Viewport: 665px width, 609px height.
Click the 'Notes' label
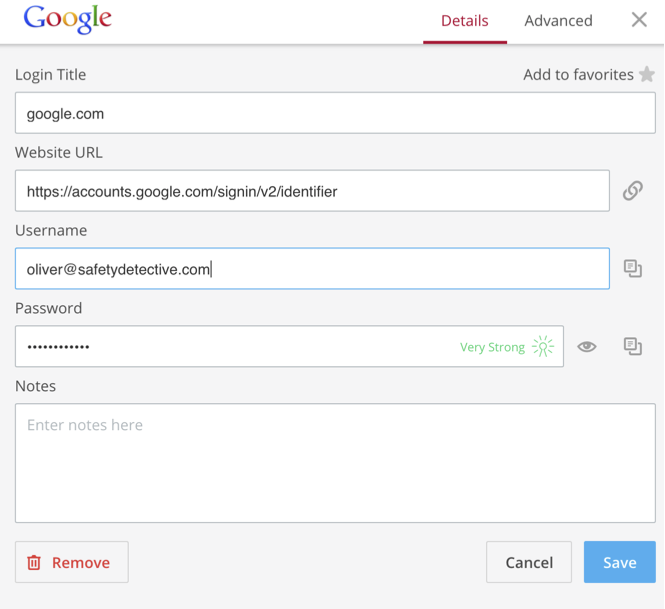pos(35,386)
